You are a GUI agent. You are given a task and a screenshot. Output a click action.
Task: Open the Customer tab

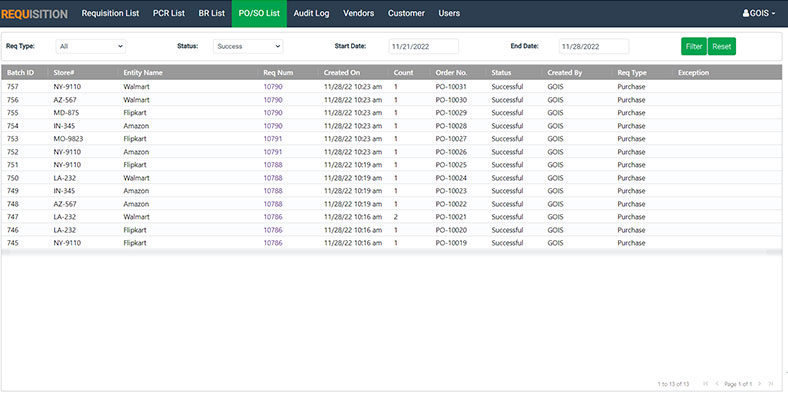pyautogui.click(x=406, y=14)
